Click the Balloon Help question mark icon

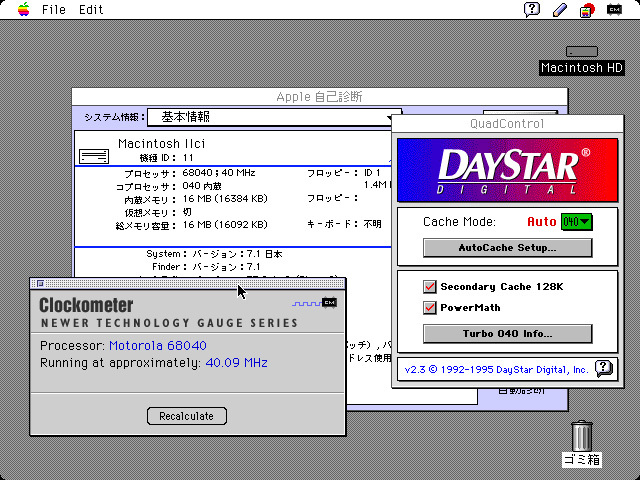pyautogui.click(x=533, y=9)
